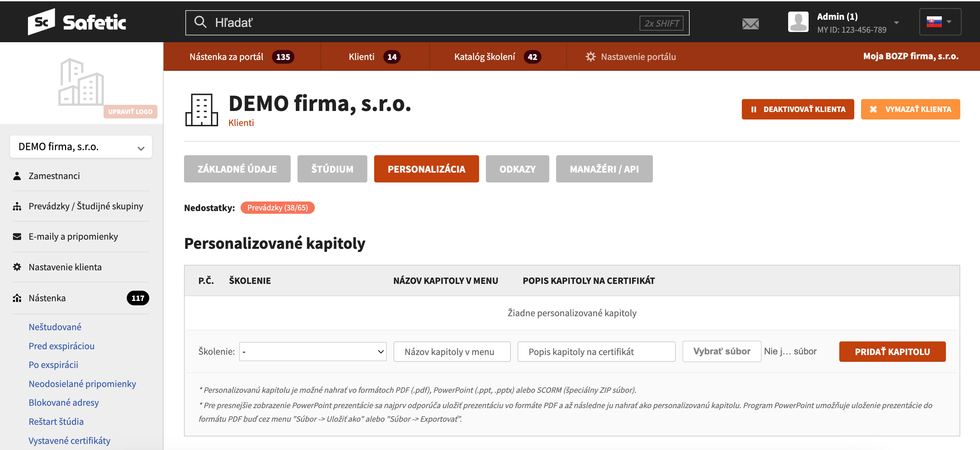Click the 2x SHIFT shortcut hint
980x450 pixels.
pyautogui.click(x=661, y=23)
